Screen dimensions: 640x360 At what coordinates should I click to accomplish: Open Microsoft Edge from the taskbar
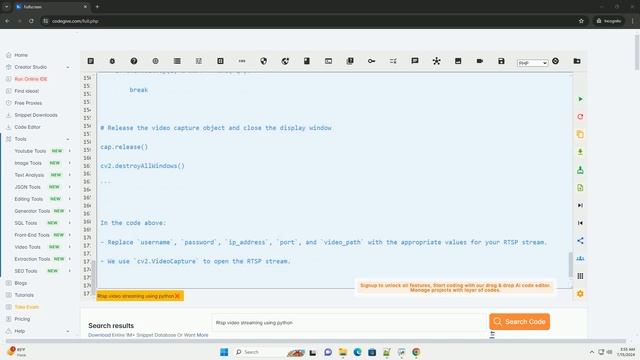pyautogui.click(x=357, y=352)
